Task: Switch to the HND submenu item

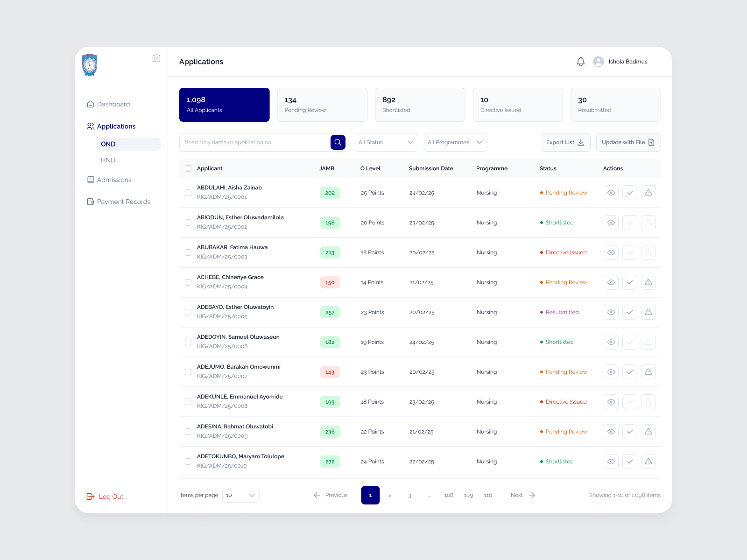Action: pyautogui.click(x=108, y=160)
